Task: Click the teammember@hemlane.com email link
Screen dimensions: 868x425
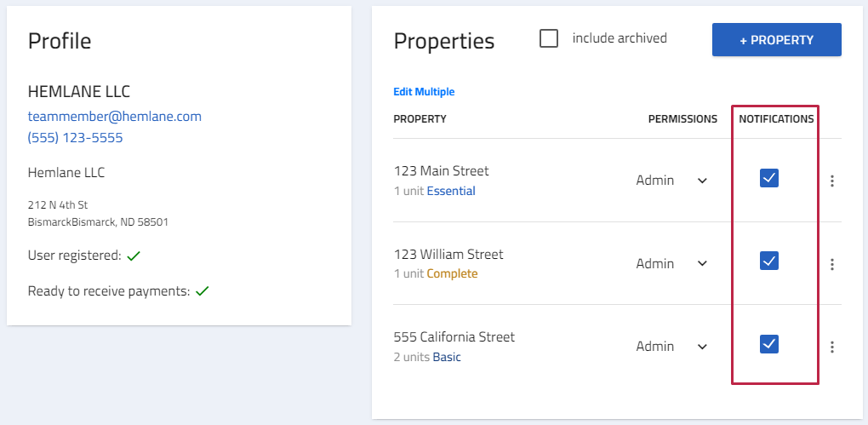Action: pyautogui.click(x=115, y=117)
